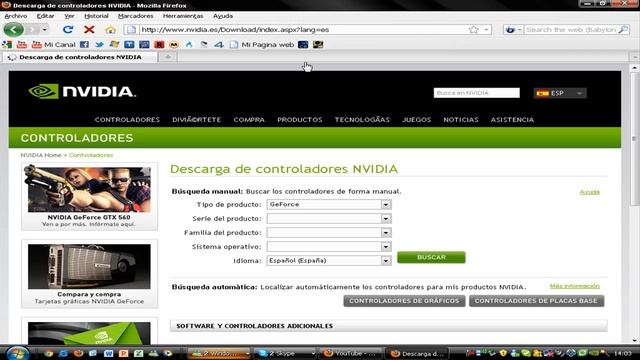Open the Serie del producto dropdown

(329, 218)
